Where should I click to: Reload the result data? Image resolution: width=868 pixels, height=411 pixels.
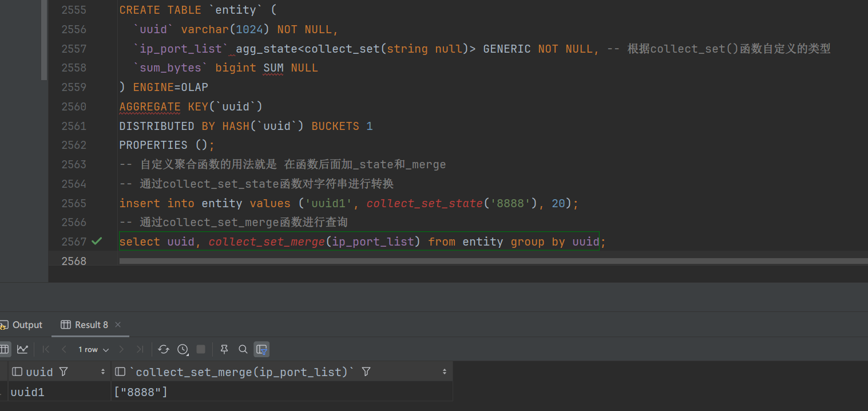(x=164, y=349)
